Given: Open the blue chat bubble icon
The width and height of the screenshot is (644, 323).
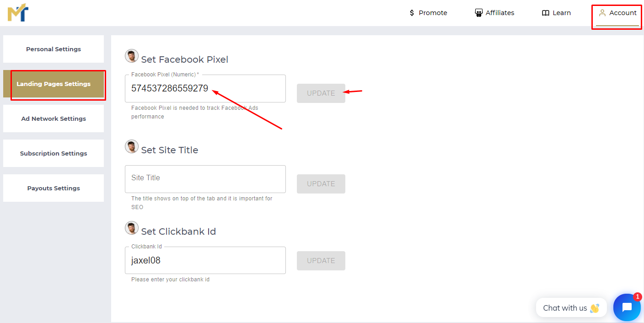Looking at the screenshot, I should point(627,307).
